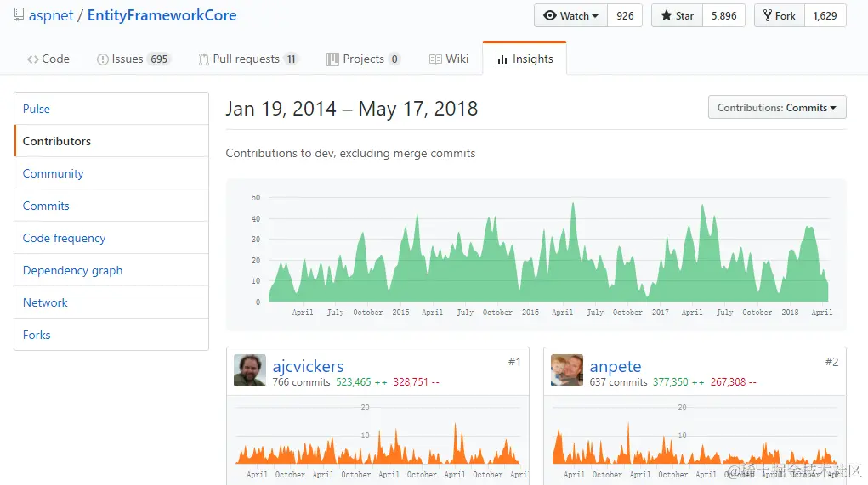Screen dimensions: 868x485
Task: View the 926 watchers count
Action: click(625, 15)
